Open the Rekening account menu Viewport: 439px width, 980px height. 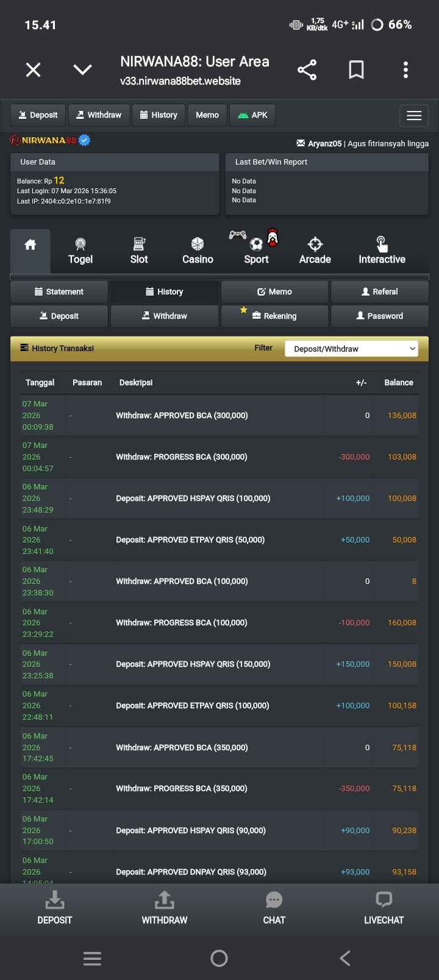pos(274,316)
